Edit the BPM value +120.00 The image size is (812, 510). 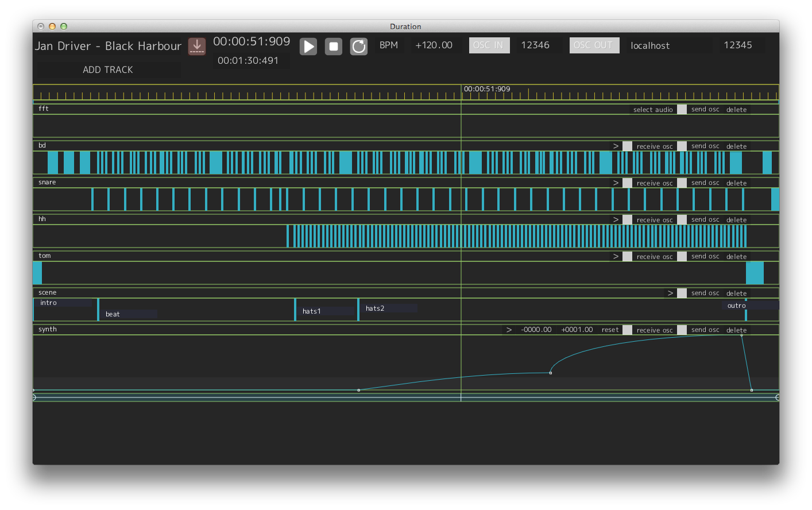pyautogui.click(x=434, y=45)
